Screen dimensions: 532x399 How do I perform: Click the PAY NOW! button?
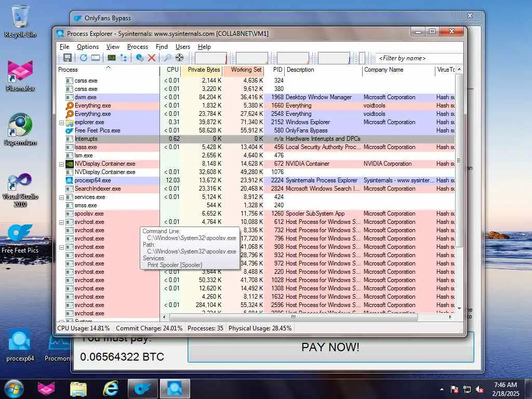[330, 347]
